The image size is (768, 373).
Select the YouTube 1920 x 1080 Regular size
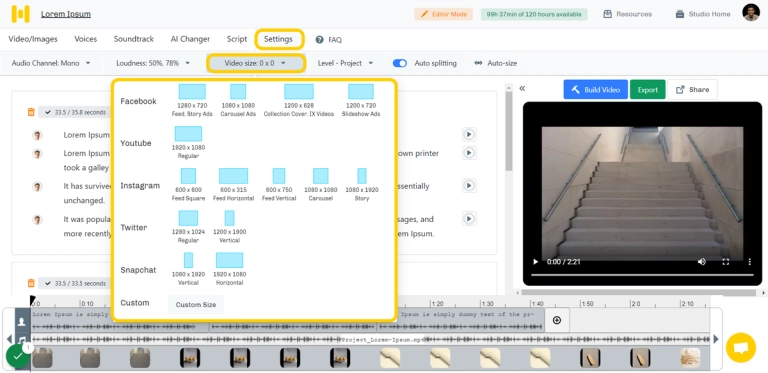coord(188,142)
